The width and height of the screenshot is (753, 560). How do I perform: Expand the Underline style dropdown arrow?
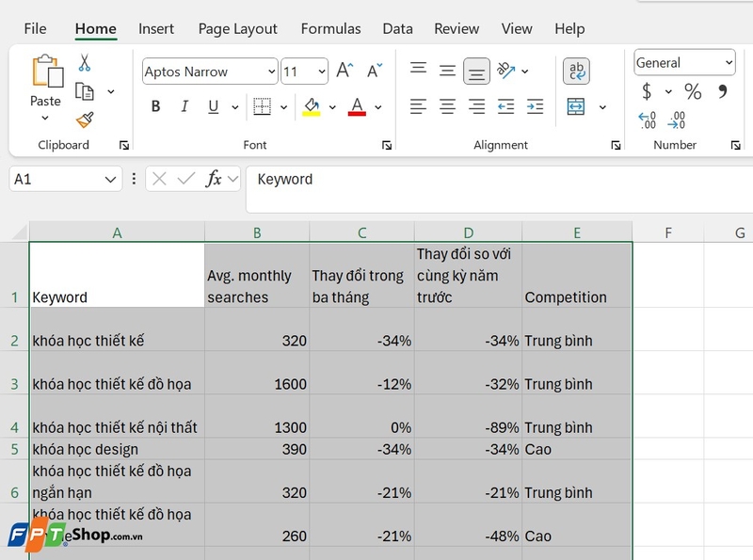[234, 107]
